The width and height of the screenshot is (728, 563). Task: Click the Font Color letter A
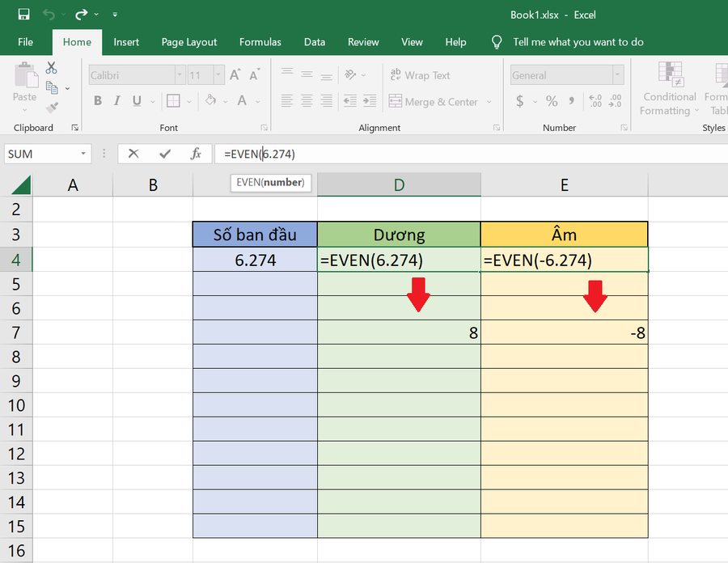[x=242, y=101]
